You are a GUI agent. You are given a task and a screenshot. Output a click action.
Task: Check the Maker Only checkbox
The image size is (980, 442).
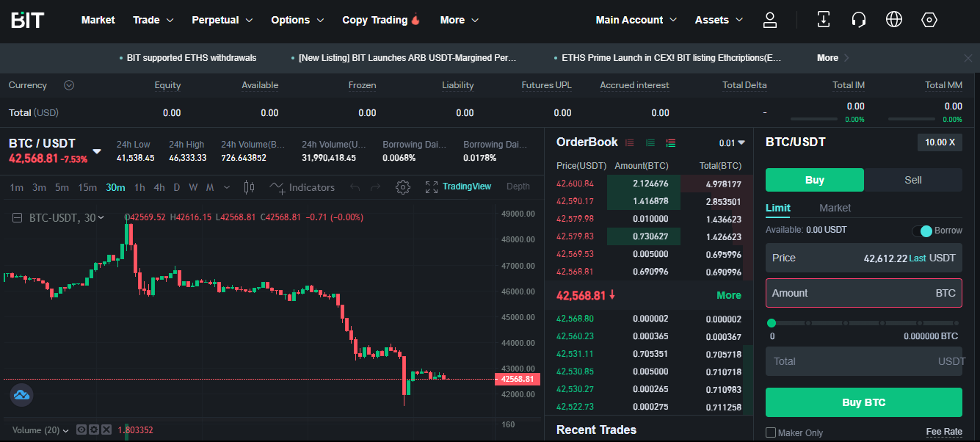pos(771,432)
